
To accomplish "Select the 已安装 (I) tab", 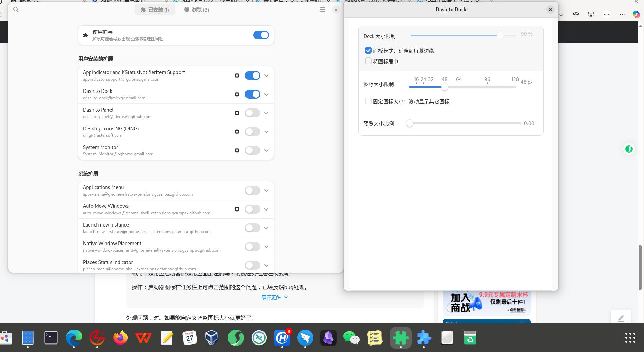I will click(155, 10).
